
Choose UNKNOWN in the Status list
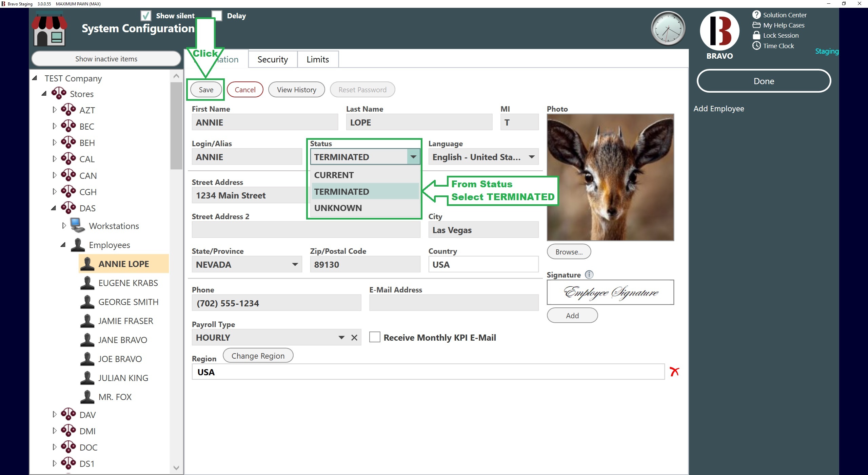(365, 208)
